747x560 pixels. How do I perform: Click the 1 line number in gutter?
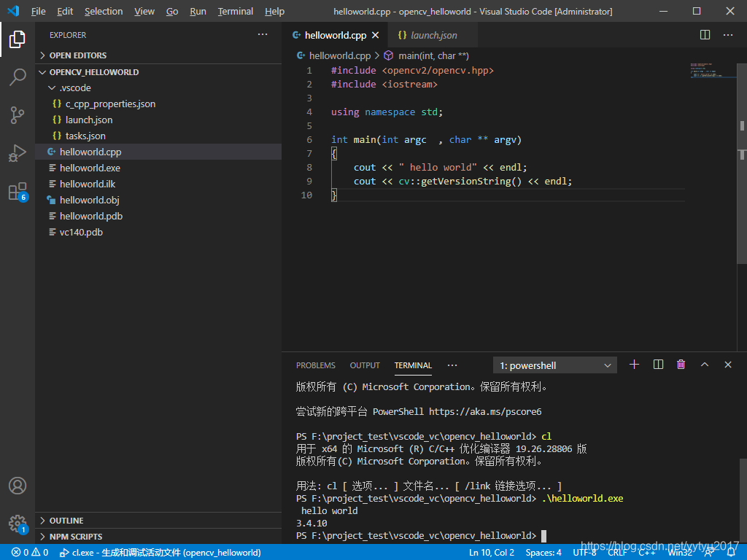point(309,71)
